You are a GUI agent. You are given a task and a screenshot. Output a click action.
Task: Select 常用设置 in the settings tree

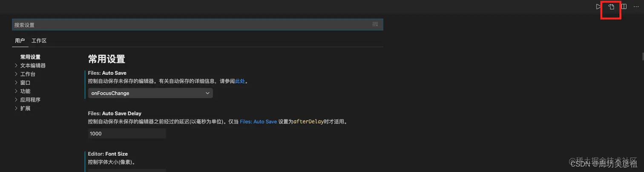click(30, 57)
